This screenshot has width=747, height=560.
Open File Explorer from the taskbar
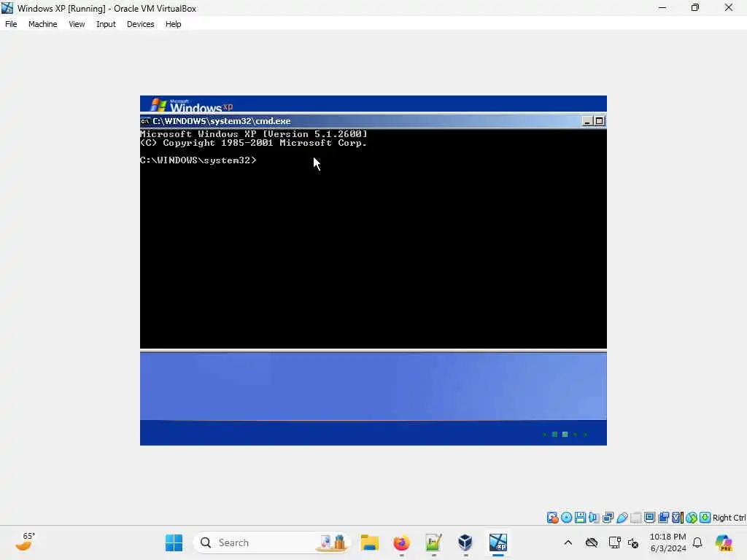pyautogui.click(x=370, y=542)
